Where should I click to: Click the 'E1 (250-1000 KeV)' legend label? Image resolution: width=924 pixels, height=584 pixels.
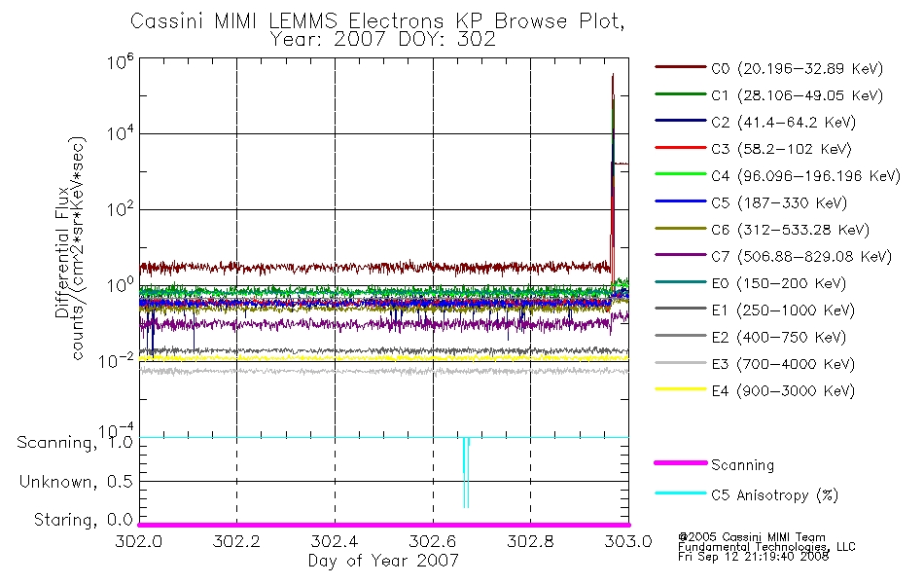coord(783,310)
